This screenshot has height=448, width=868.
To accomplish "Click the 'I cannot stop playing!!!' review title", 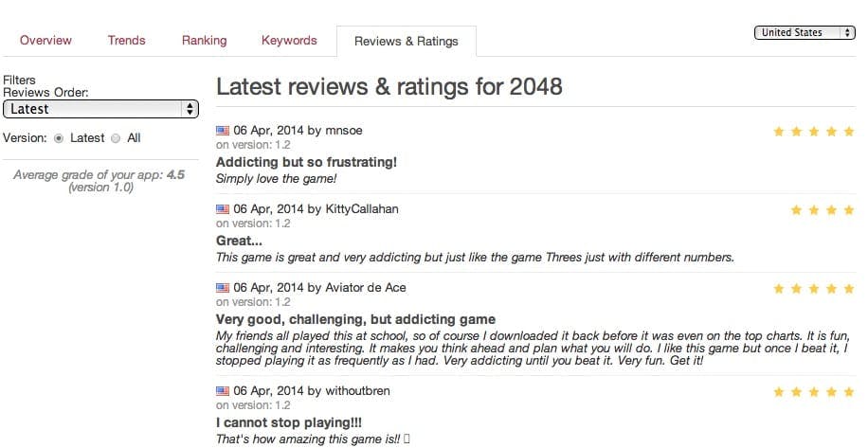I will click(289, 422).
